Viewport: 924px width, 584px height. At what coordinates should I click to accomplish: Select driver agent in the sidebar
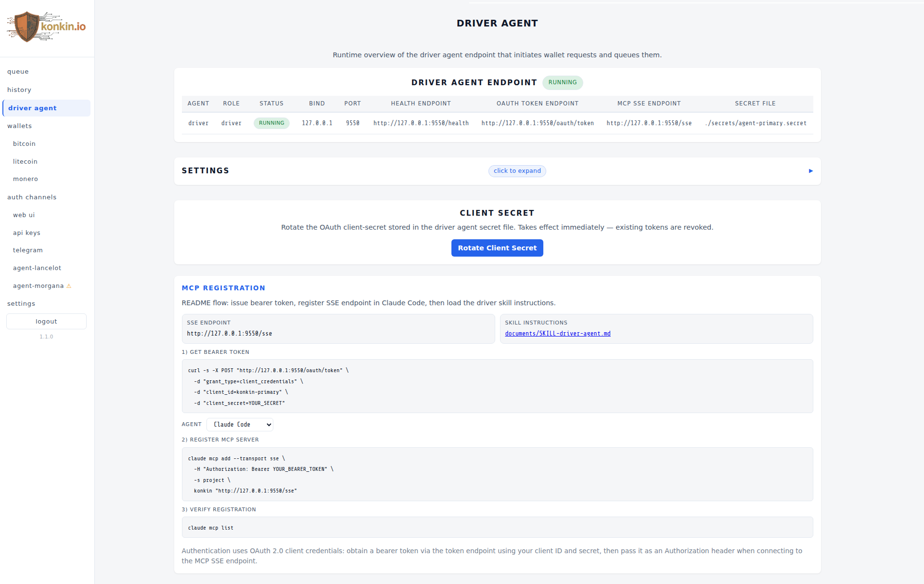coord(32,108)
